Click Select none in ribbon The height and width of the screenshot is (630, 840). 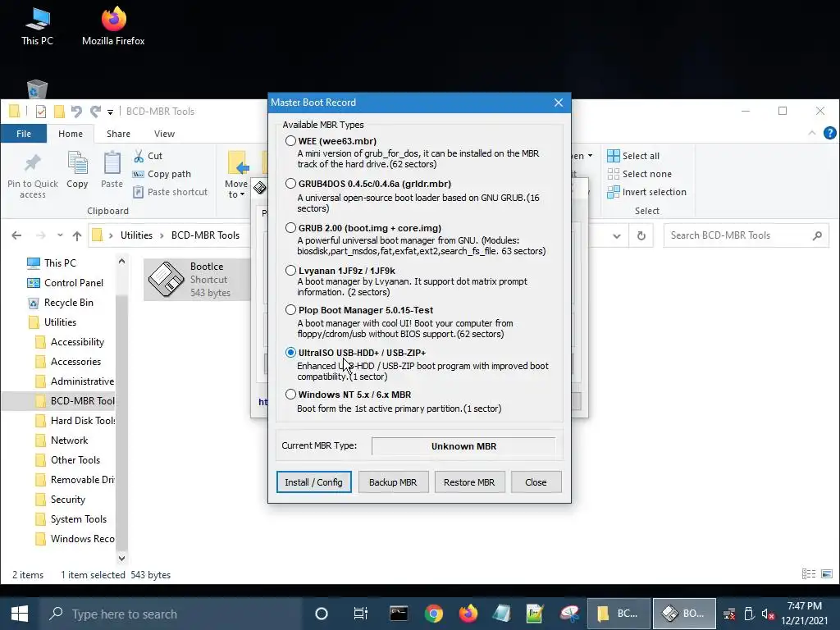pyautogui.click(x=640, y=174)
